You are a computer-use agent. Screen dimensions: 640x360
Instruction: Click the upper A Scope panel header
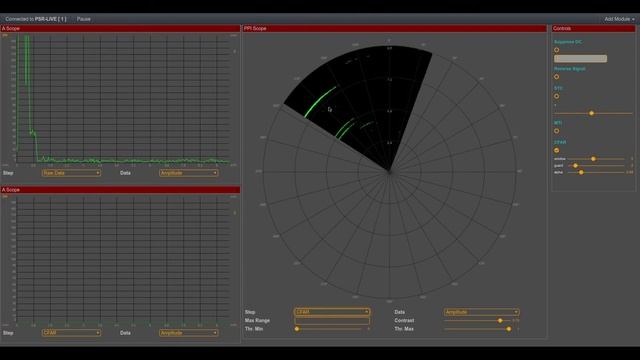point(120,29)
